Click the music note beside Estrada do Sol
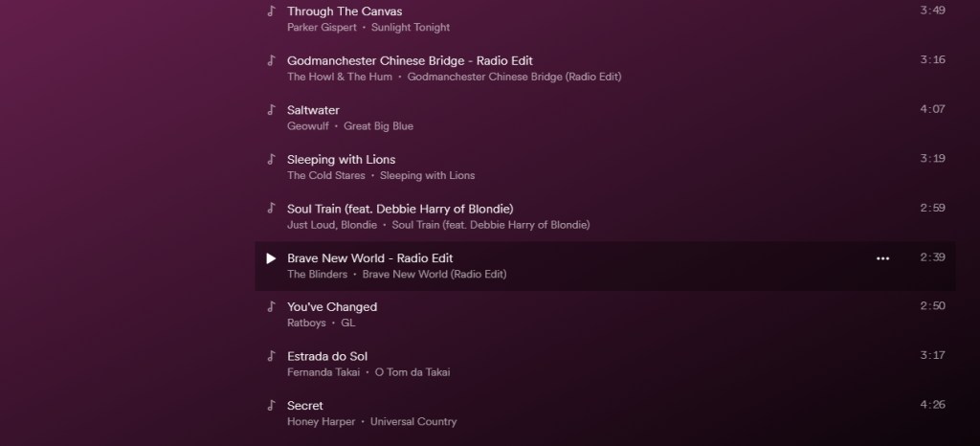 point(271,356)
